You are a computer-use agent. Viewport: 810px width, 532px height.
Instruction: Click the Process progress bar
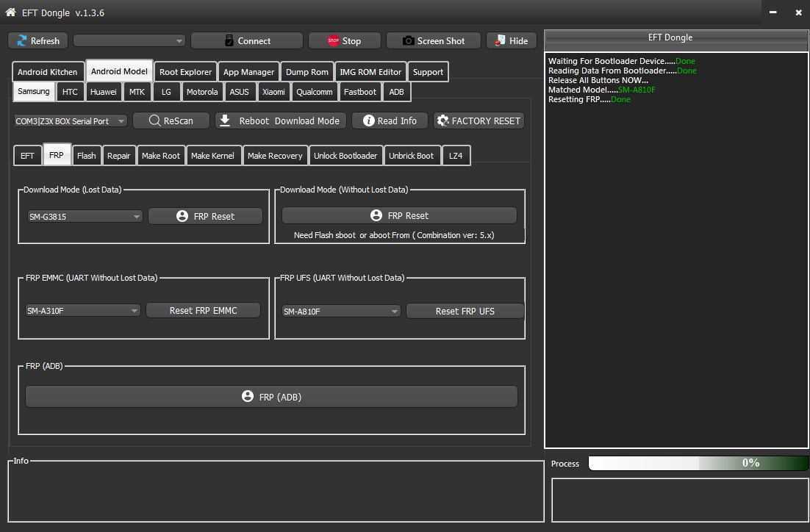698,463
